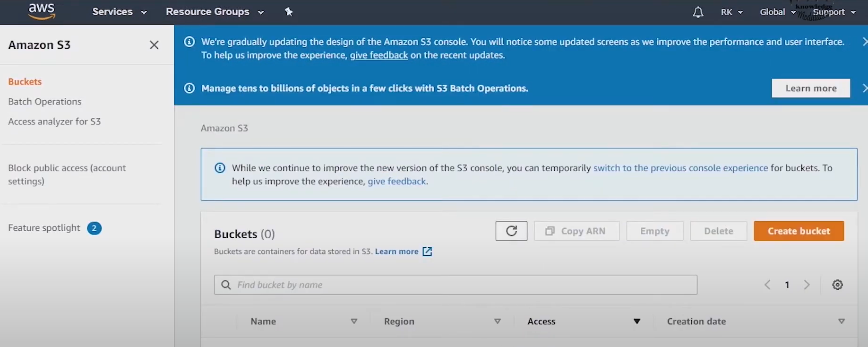
Task: Open the RK account dropdown
Action: tap(731, 12)
